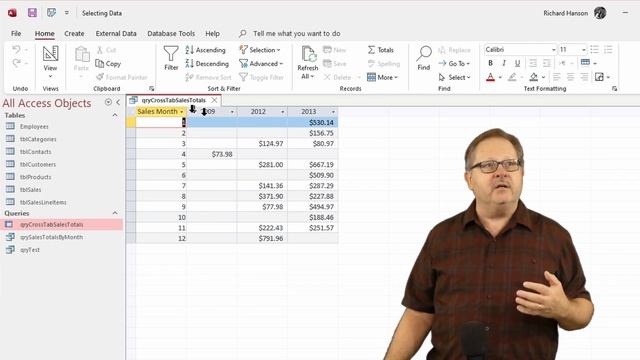Click the Richard Hanson account avatar
640x360 pixels.
(600, 13)
